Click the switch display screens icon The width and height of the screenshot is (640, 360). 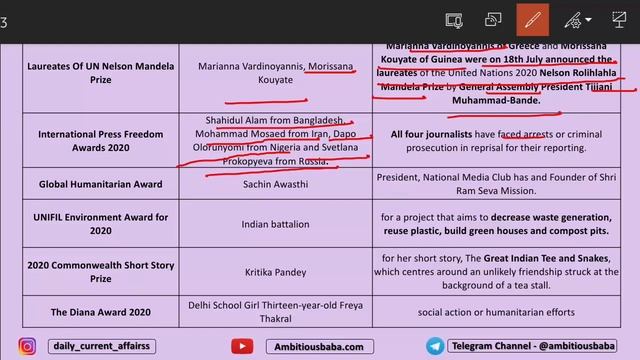[x=493, y=20]
